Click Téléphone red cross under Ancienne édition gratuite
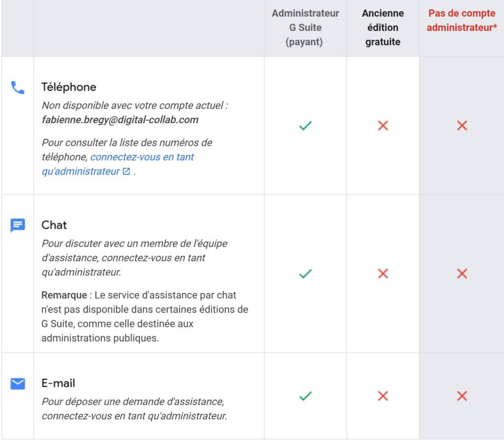Image resolution: width=504 pixels, height=440 pixels. tap(383, 126)
